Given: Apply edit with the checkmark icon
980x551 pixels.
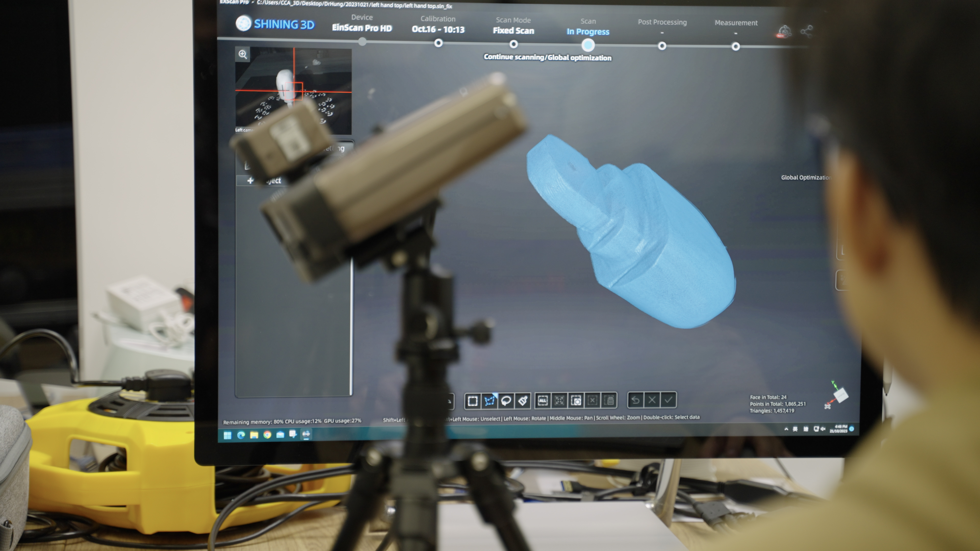Looking at the screenshot, I should (668, 400).
